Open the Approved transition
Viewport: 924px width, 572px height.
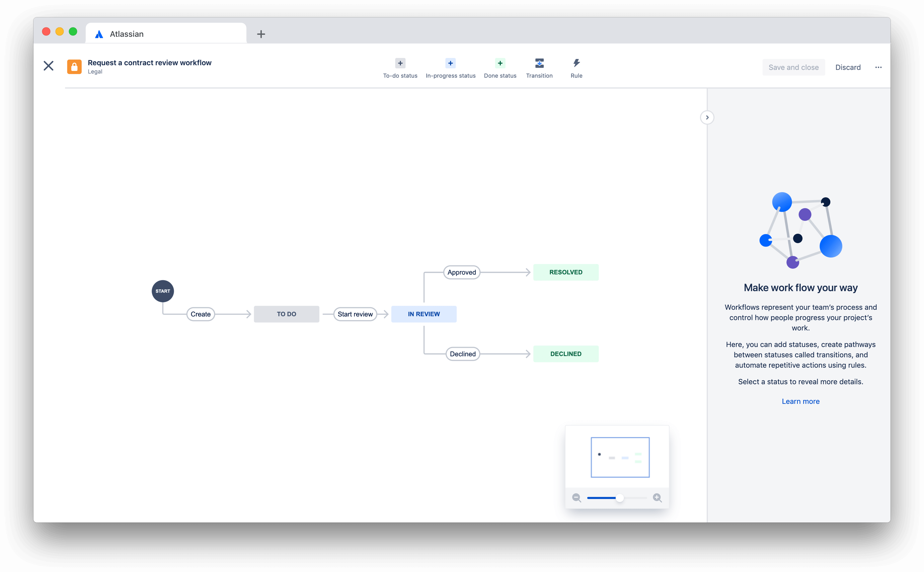point(461,272)
